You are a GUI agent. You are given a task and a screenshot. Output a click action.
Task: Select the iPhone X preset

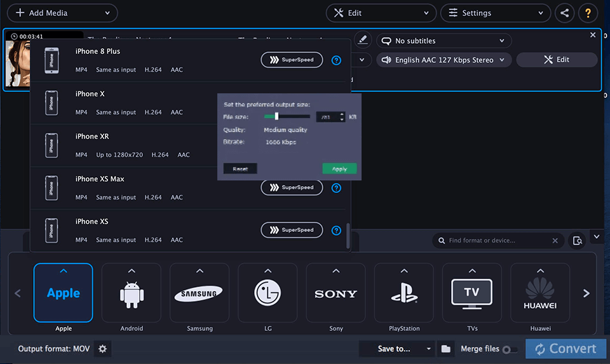[x=124, y=103]
